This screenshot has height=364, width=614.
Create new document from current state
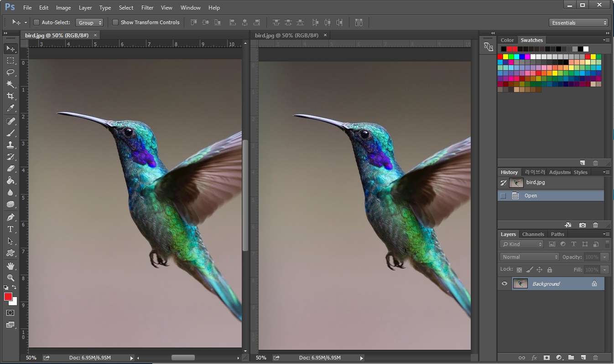(x=568, y=225)
